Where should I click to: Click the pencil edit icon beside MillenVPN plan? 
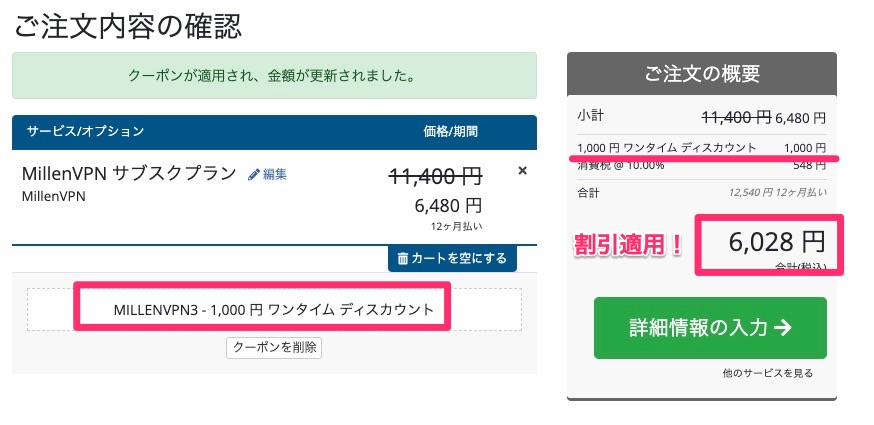[x=254, y=175]
